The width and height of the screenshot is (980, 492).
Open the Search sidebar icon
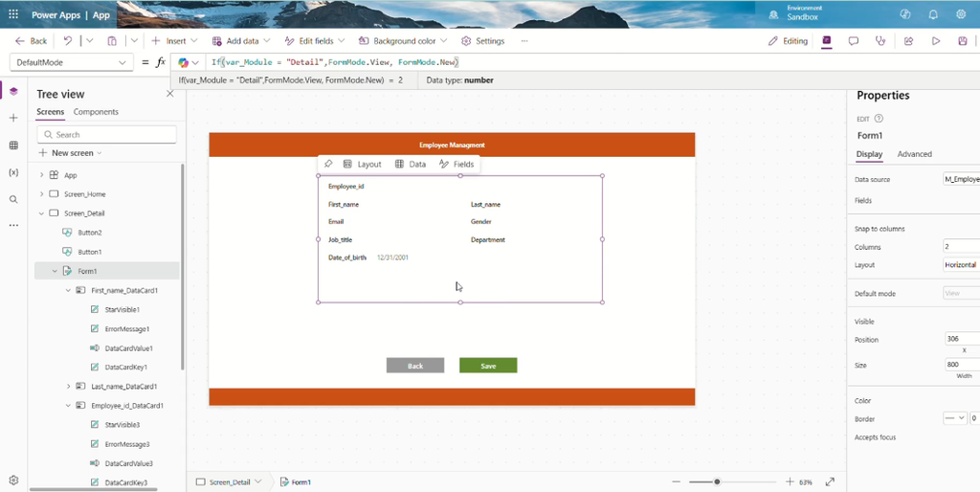click(13, 199)
